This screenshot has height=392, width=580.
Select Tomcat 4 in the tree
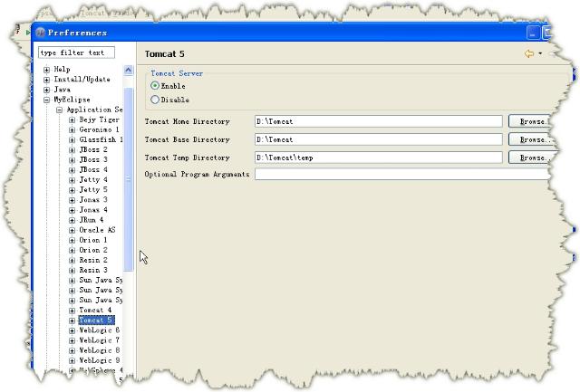[95, 310]
